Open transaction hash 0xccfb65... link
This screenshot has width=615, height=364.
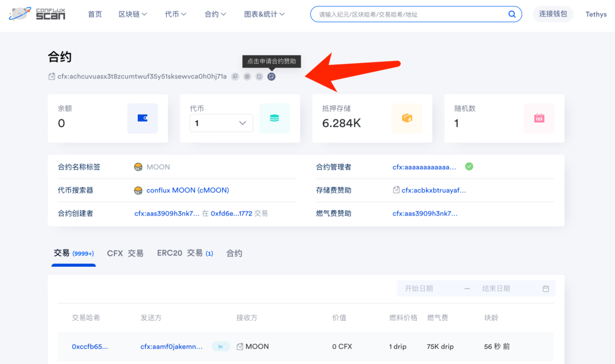coord(90,346)
